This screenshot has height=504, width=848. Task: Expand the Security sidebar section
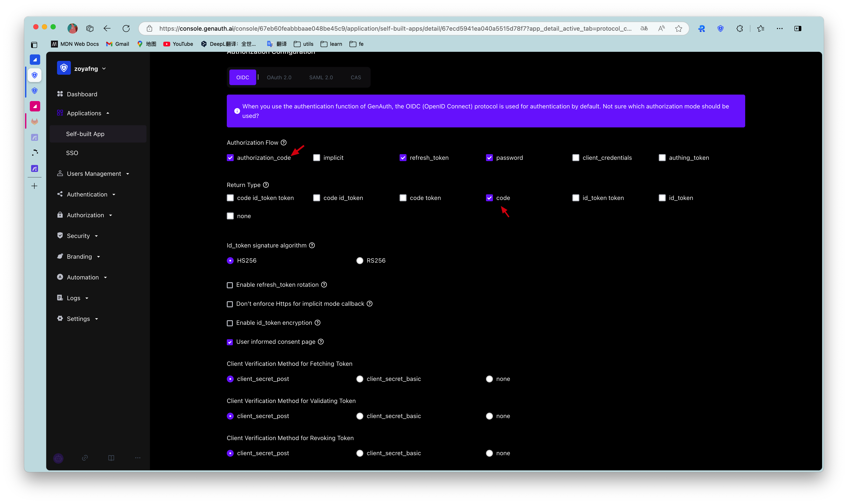click(x=78, y=236)
